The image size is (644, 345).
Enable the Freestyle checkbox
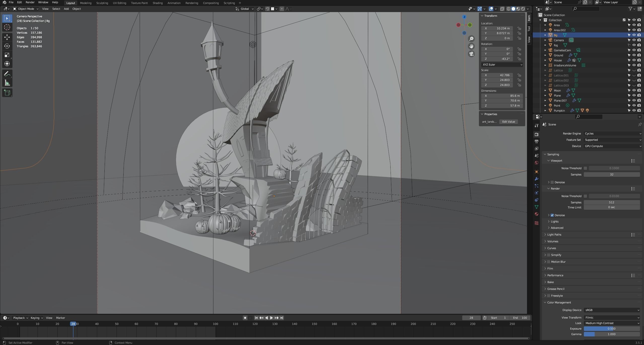pyautogui.click(x=549, y=296)
